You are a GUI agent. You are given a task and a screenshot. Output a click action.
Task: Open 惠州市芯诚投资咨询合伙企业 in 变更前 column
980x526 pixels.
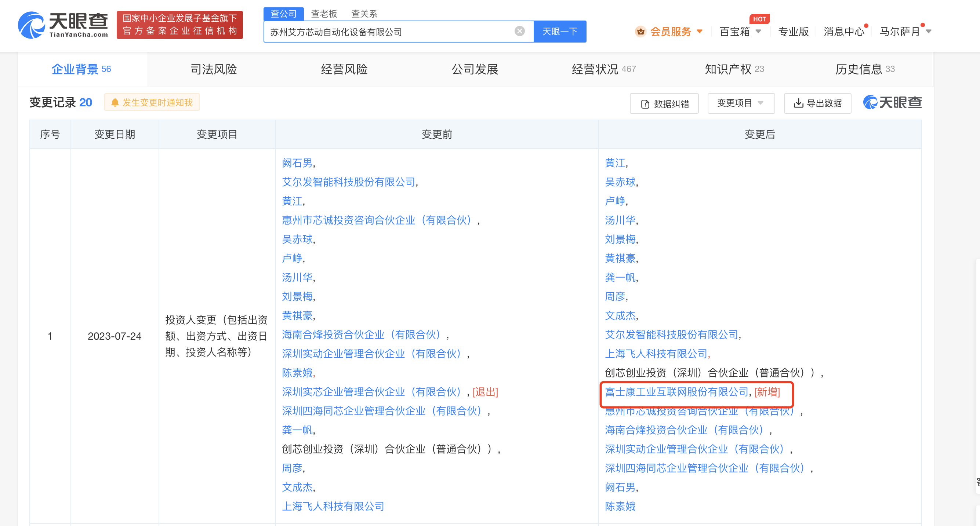(x=377, y=220)
